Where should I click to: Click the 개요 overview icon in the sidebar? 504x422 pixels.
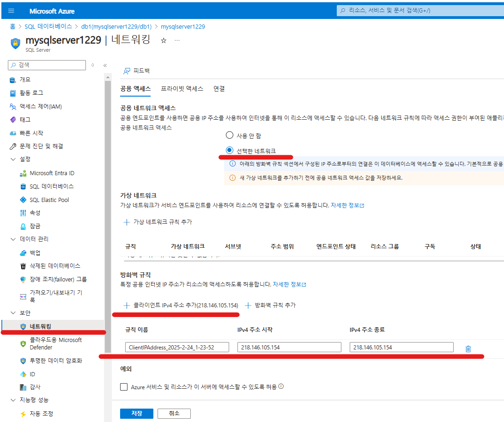point(13,80)
